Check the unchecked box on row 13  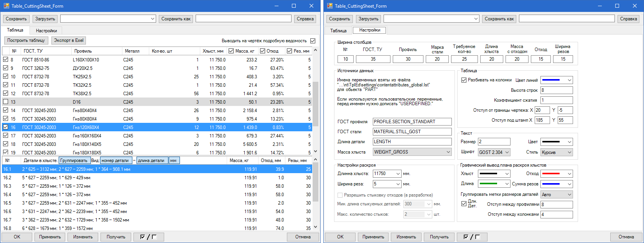6,102
